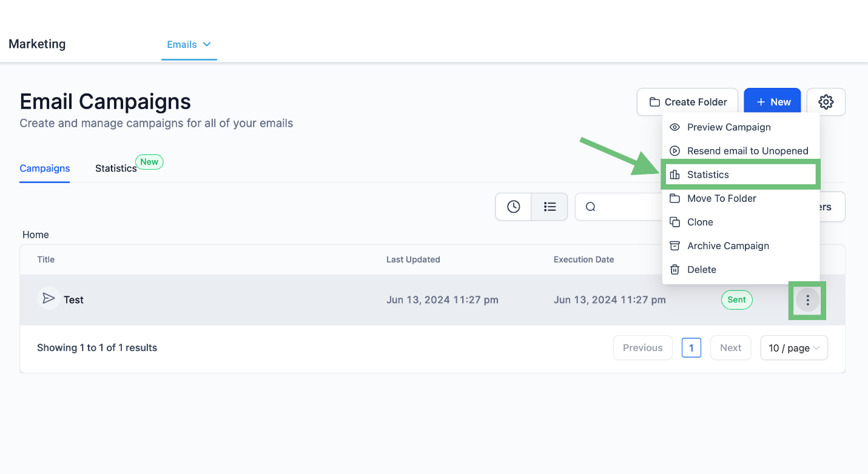Click the clone copy icon
The image size is (868, 474).
click(675, 222)
